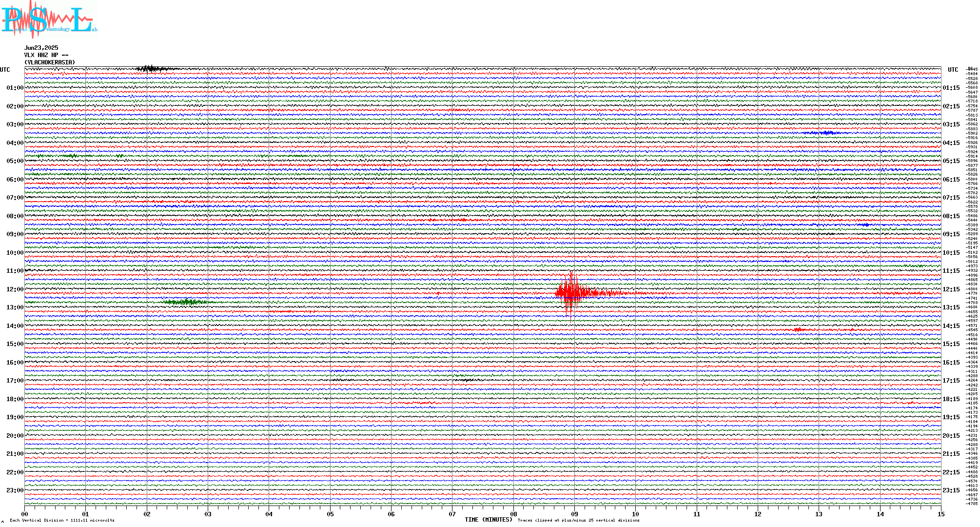Click the 17:15 time label on the right
Image resolution: width=980 pixels, height=527 pixels.
tap(951, 381)
